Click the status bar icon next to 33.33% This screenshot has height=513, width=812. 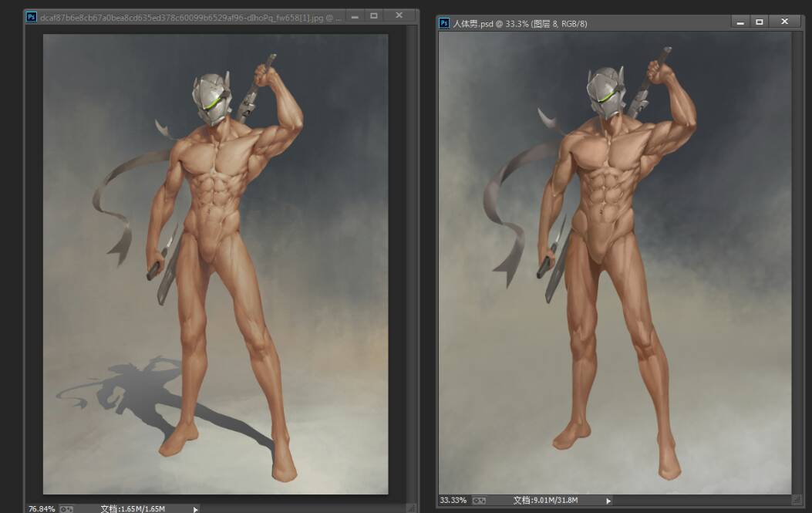pyautogui.click(x=479, y=501)
